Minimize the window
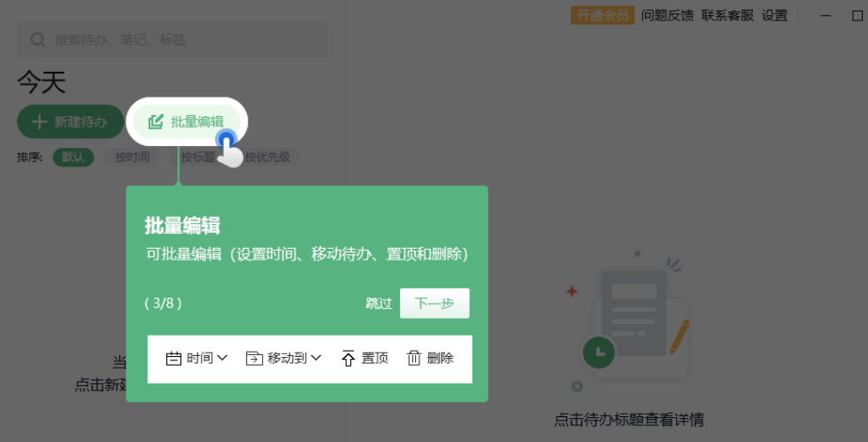Image resolution: width=868 pixels, height=442 pixels. tap(826, 16)
